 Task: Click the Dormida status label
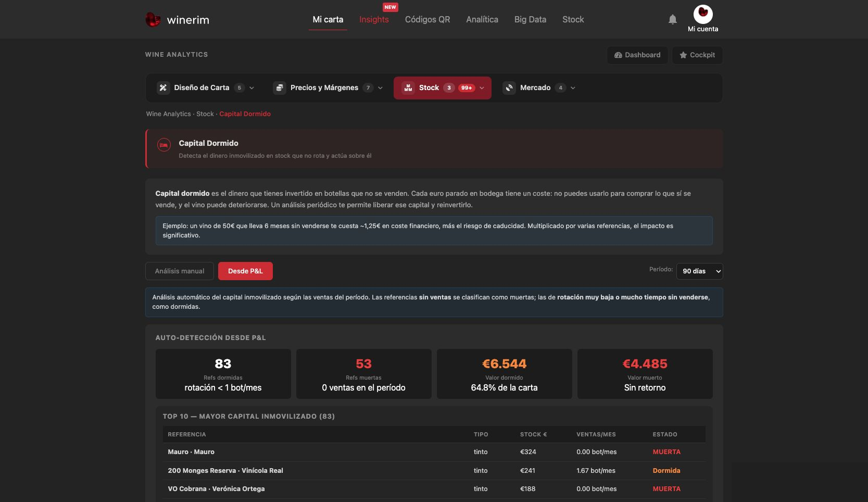click(666, 471)
